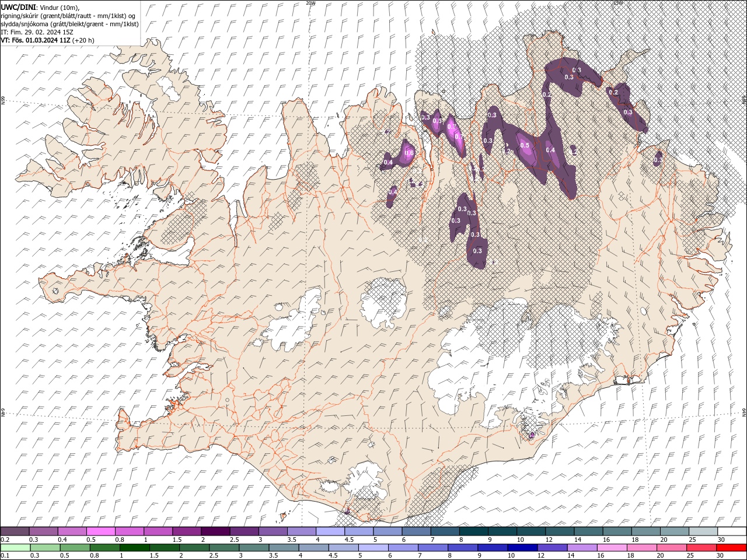747x560 pixels.
Task: Click the 20W longitude label at top
Action: tap(310, 3)
